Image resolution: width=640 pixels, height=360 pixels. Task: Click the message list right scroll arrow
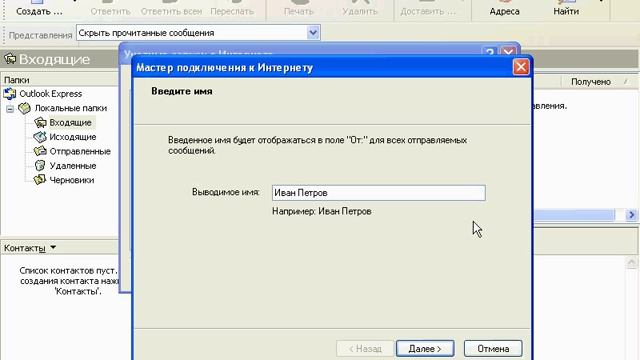[631, 215]
